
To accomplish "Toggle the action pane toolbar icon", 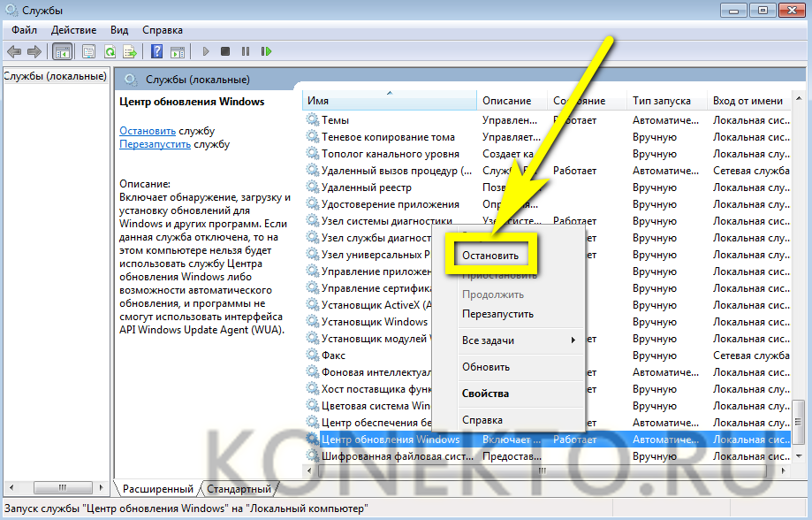I will (x=178, y=51).
